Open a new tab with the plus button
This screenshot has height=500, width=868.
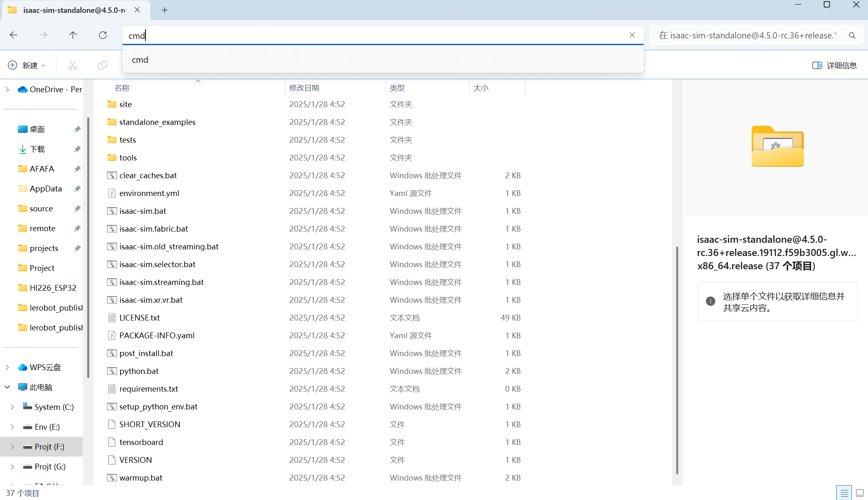coord(165,10)
